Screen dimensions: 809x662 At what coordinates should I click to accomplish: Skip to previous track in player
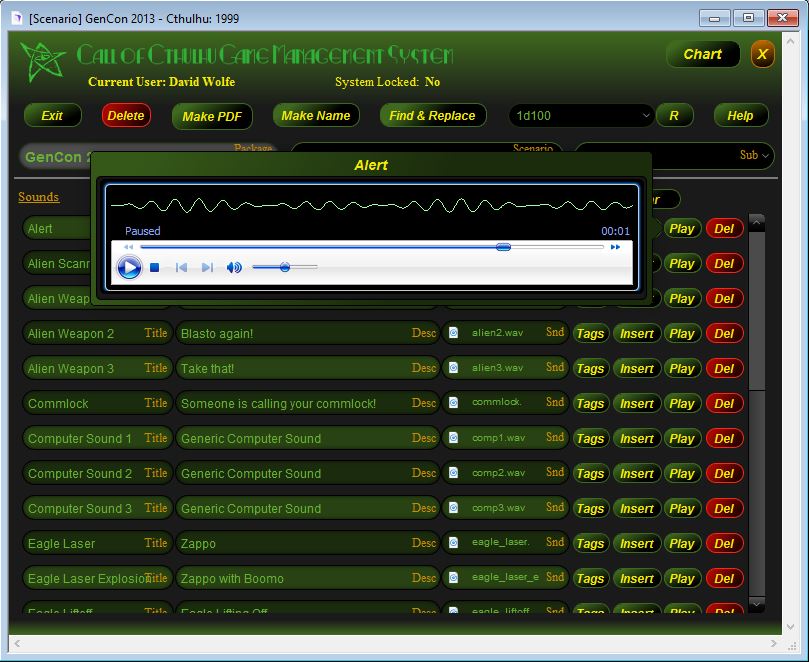point(181,267)
